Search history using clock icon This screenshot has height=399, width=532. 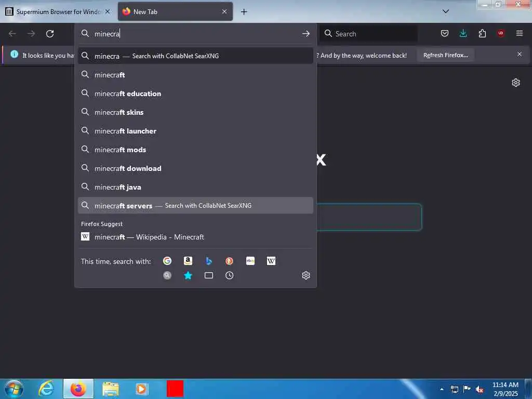pyautogui.click(x=229, y=275)
